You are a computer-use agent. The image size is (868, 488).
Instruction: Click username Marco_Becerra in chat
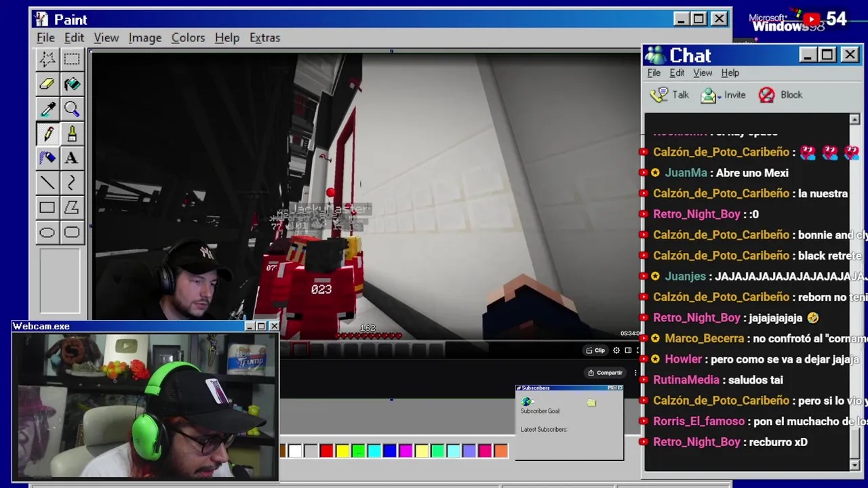[705, 338]
